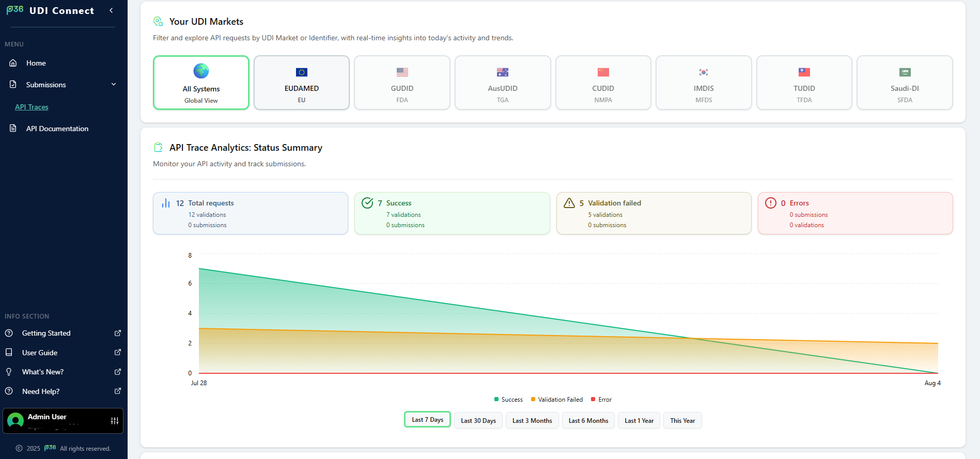This screenshot has height=459, width=980.
Task: Click the 'Jul 28' axis label
Action: coord(199,383)
